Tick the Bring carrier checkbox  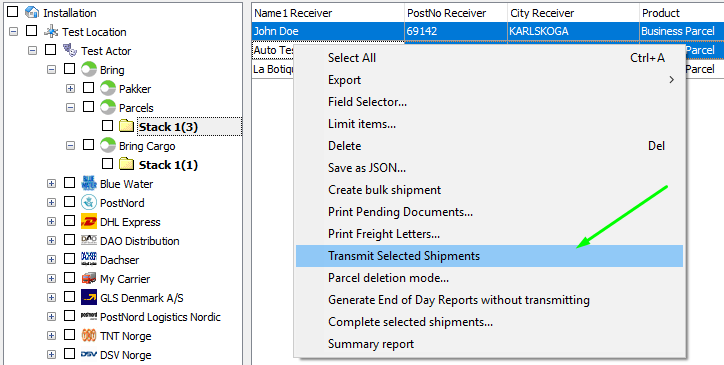tap(70, 69)
